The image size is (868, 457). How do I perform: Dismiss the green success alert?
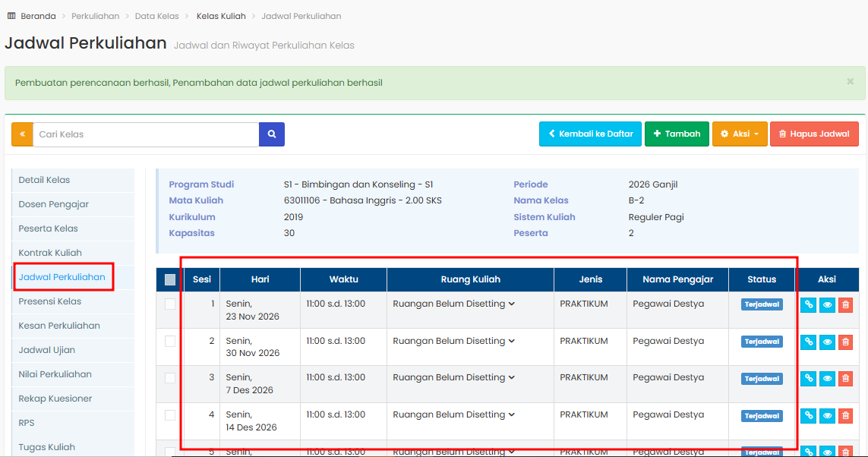(850, 81)
